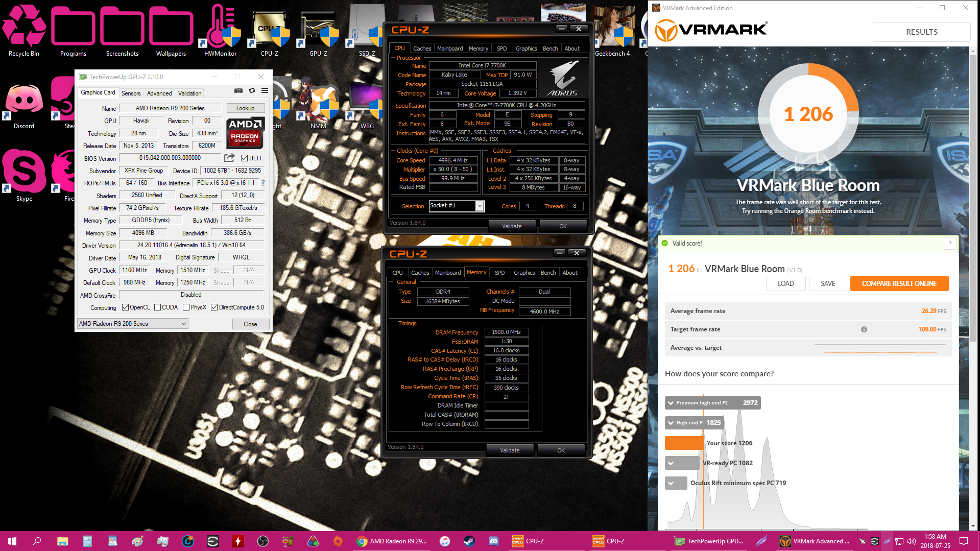Open Windows Start menu

(12, 541)
